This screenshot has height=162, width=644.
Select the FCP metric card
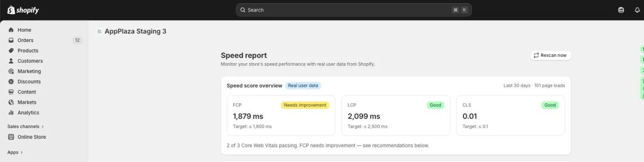tap(281, 115)
